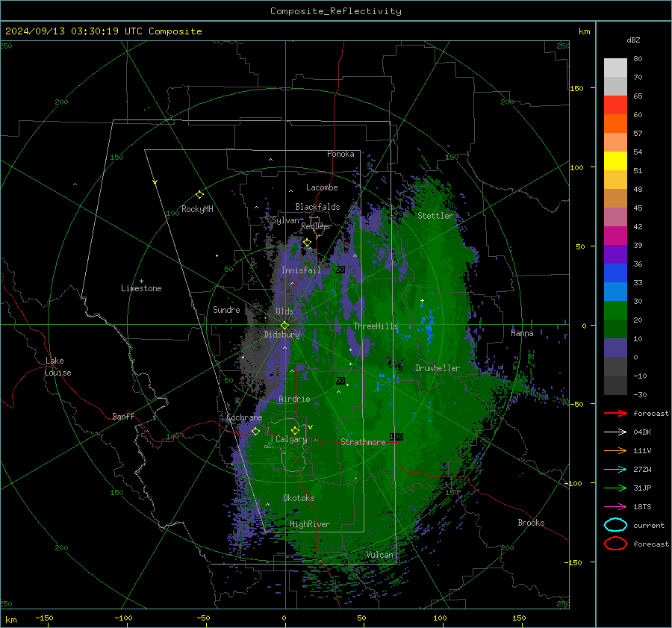Click the yellow diamond marker above Calgary label
This screenshot has height=628, width=672.
[295, 430]
